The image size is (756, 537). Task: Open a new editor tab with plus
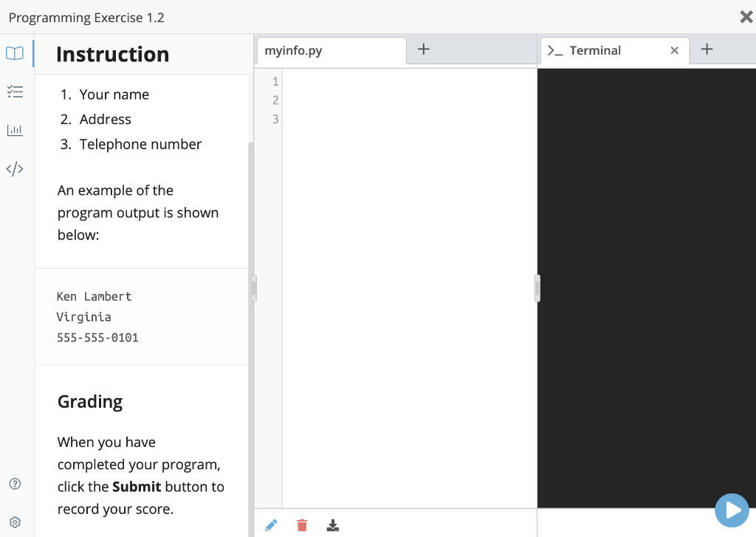(x=423, y=48)
